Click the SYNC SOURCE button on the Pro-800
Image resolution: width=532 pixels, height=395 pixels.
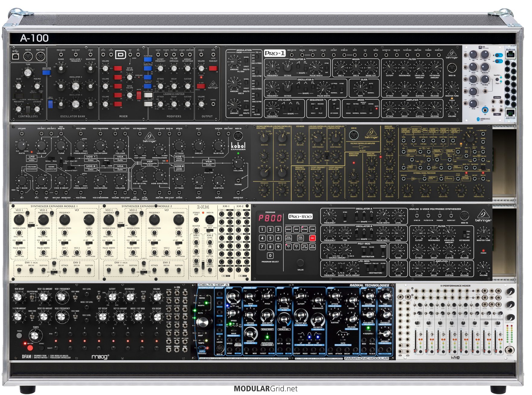[288, 238]
